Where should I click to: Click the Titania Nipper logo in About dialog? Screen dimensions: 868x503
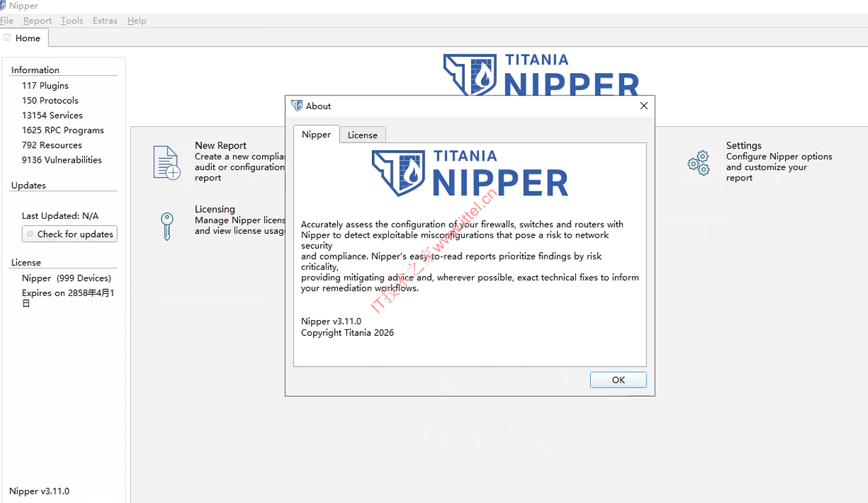[469, 173]
